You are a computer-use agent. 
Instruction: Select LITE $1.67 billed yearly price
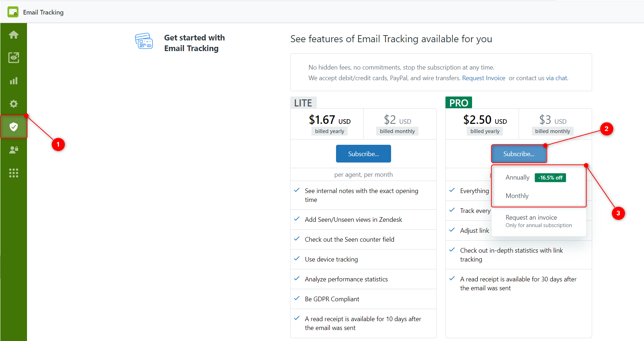tap(330, 124)
